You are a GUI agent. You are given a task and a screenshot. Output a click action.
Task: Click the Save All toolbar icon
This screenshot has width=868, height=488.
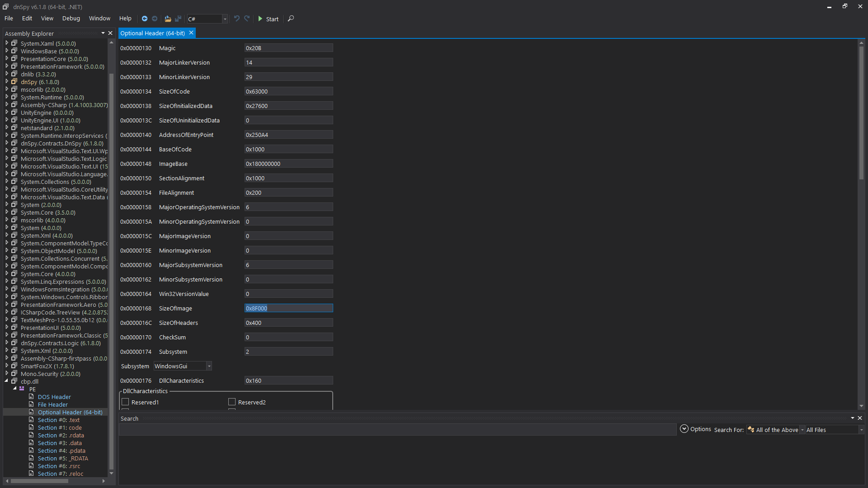[x=178, y=19]
